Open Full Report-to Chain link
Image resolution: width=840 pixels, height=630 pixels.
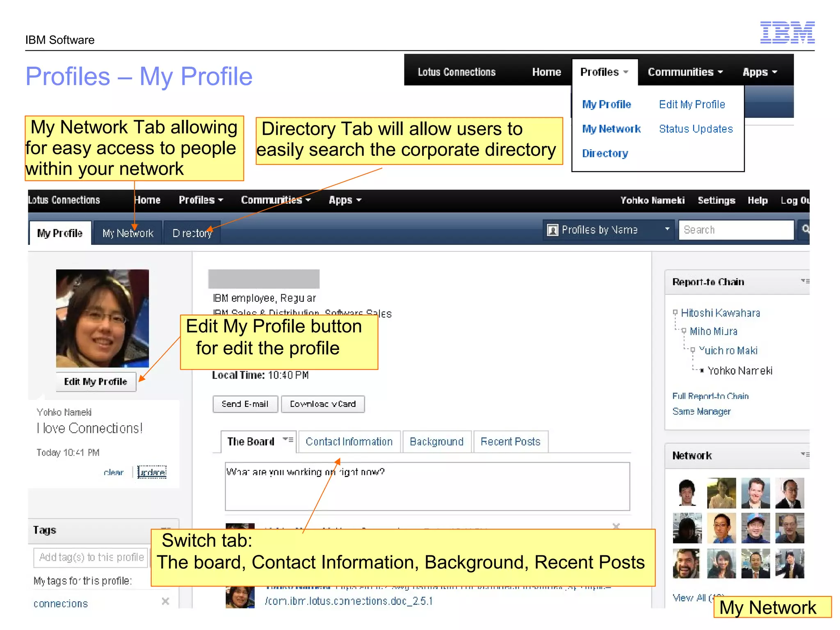(x=710, y=396)
